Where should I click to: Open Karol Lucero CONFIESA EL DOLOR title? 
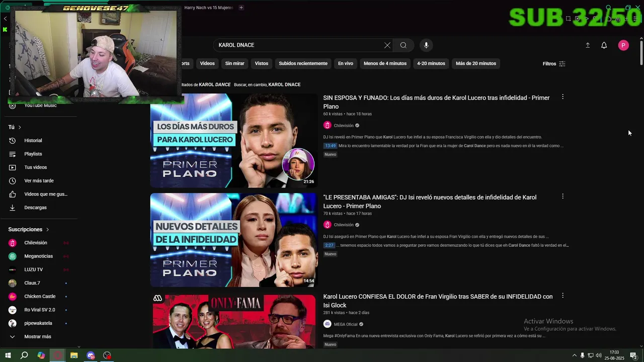[x=438, y=301]
